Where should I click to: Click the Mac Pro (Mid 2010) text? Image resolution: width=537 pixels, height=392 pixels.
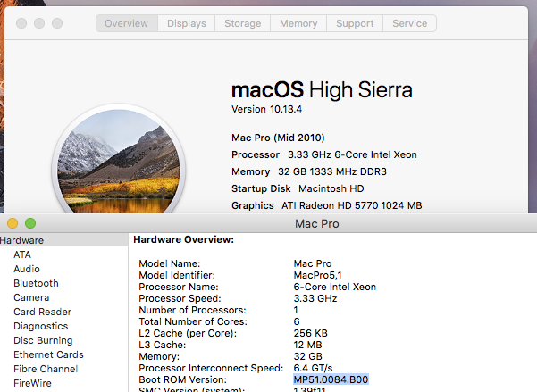278,138
